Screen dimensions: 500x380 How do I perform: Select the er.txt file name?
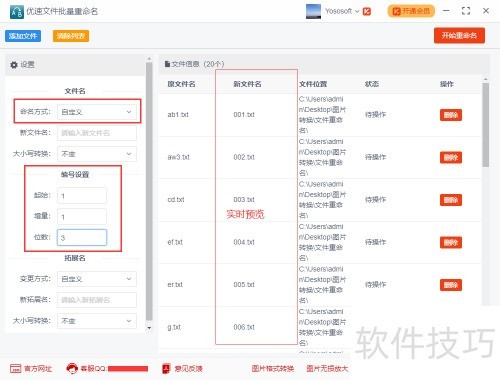coord(175,284)
